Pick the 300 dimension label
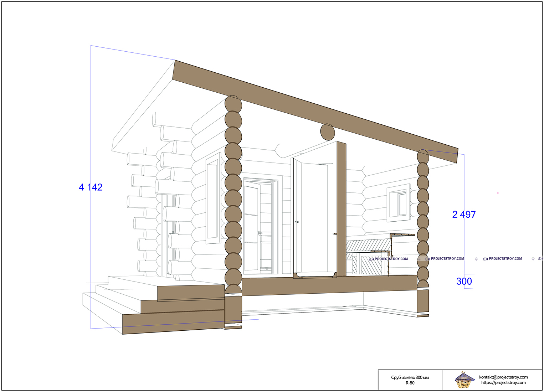This screenshot has height=392, width=544. point(464,282)
